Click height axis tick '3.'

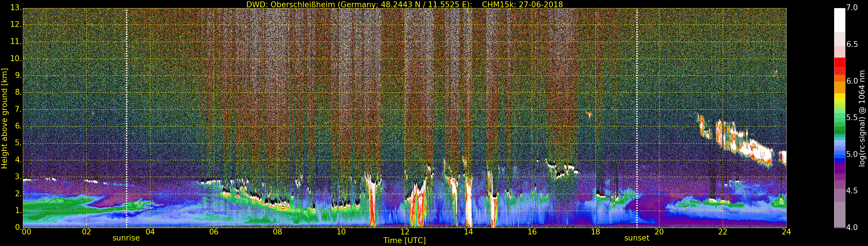18,177
